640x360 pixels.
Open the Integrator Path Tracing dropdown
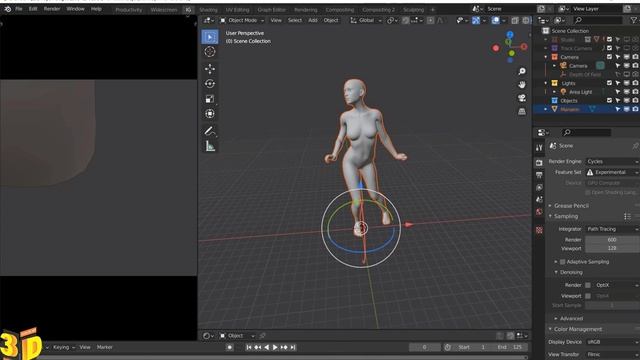pyautogui.click(x=612, y=229)
